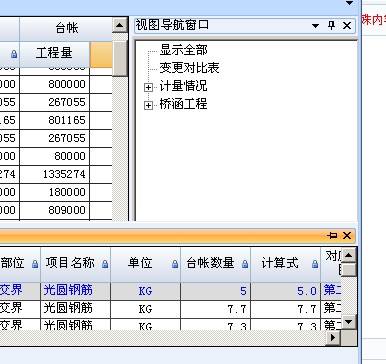The image size is (386, 364).
Task: Select 变更对比表 in the navigation tree
Action: click(x=189, y=68)
